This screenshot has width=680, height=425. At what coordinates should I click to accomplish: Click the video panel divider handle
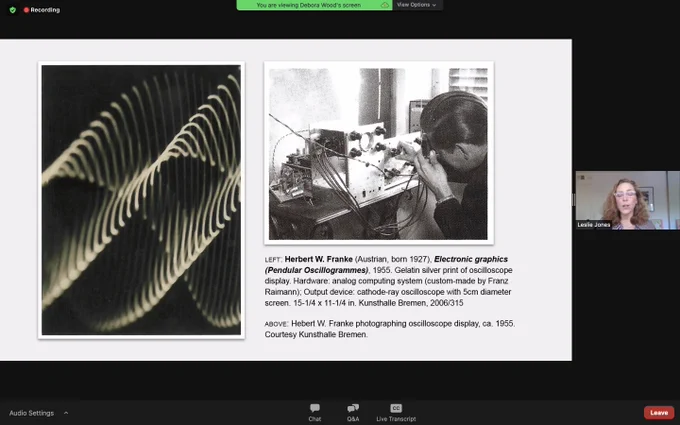pos(573,200)
